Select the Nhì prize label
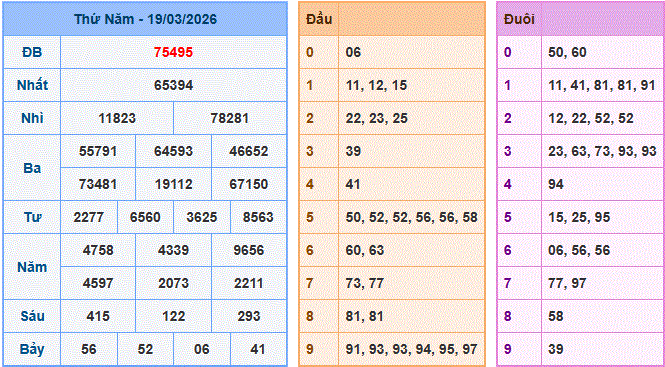The image size is (665, 367). pyautogui.click(x=32, y=118)
